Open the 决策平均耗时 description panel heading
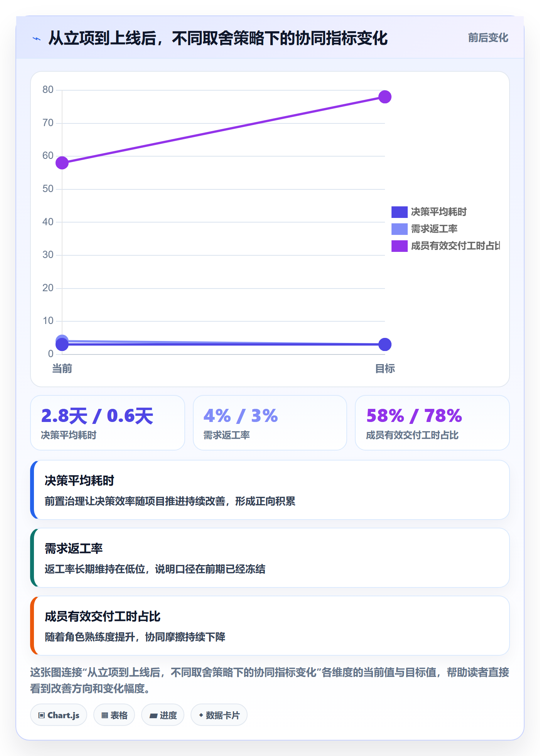The height and width of the screenshot is (756, 540). click(79, 481)
